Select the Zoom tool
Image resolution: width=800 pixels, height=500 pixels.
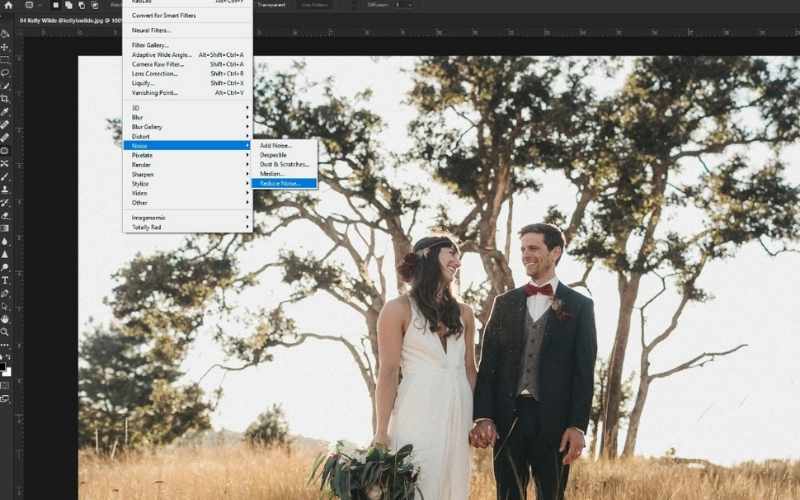pos(5,332)
